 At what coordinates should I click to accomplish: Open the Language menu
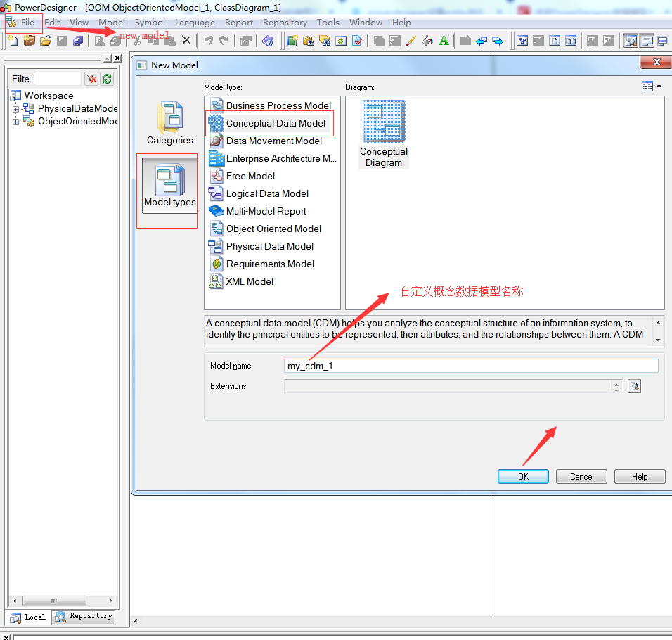[195, 23]
